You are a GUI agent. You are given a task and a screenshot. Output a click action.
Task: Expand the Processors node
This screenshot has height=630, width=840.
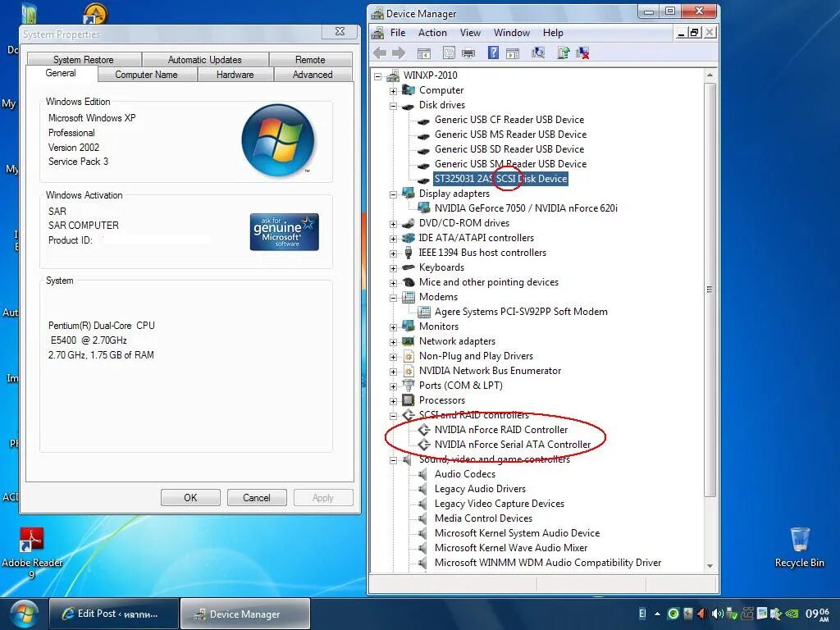click(x=393, y=400)
